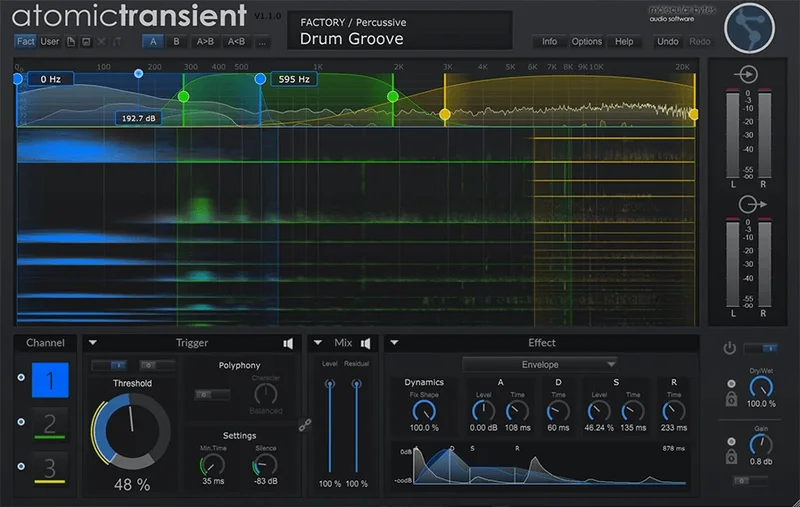Toggle the radio dot beside channel 2
The image size is (800, 507).
click(x=21, y=422)
